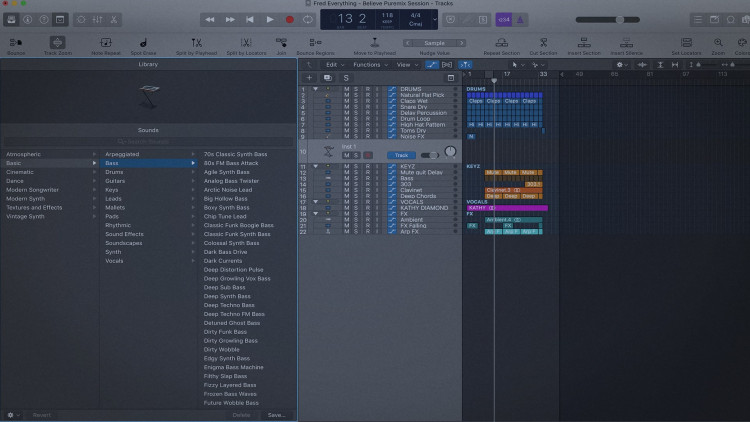Collapse the KEYZ track stack

[x=315, y=166]
